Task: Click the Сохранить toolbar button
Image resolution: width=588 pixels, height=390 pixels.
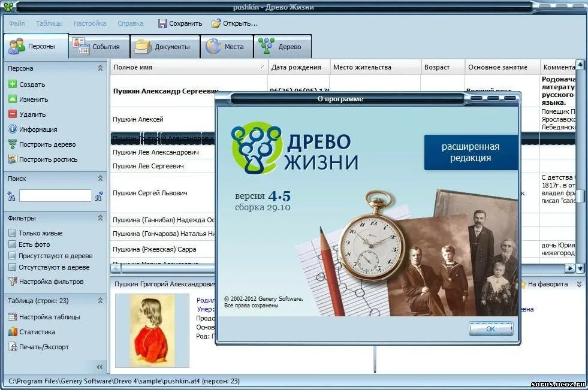Action: 180,23
